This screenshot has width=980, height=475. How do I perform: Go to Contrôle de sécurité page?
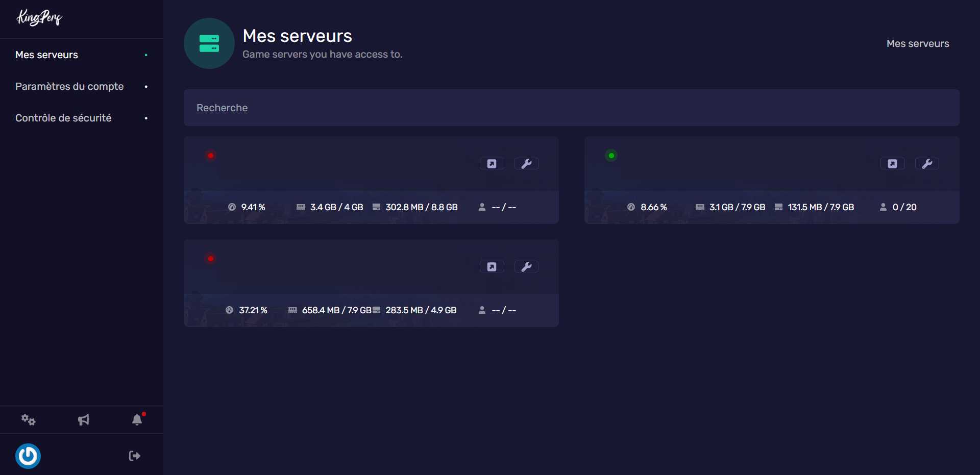click(x=63, y=118)
